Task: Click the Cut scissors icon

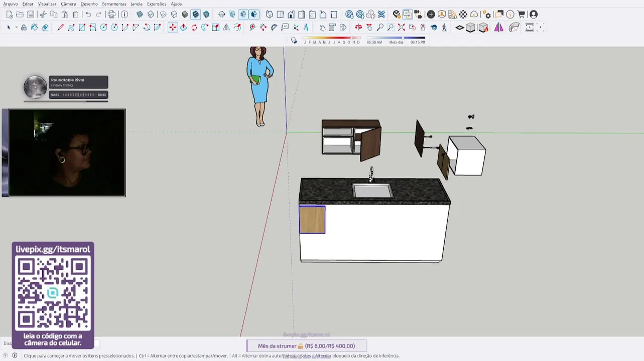Action: click(43, 15)
